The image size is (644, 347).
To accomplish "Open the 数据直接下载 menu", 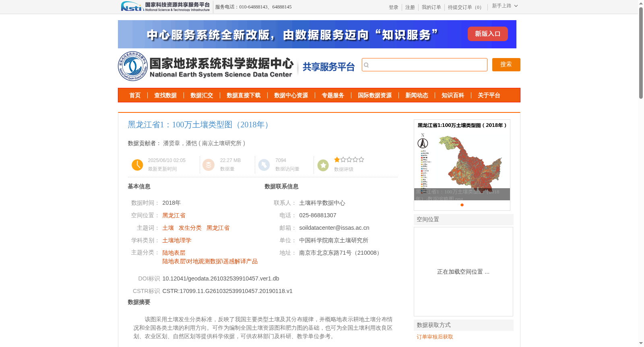I will [244, 96].
